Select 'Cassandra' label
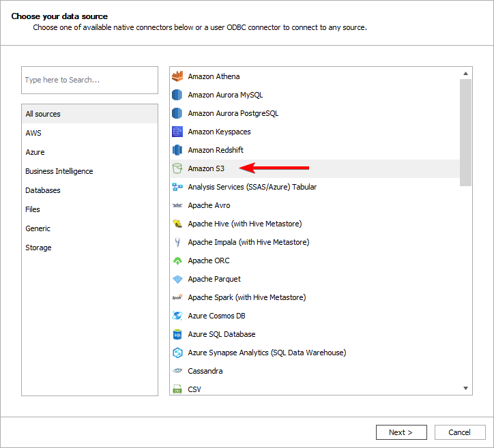Viewport: 494px width, 448px height. pos(205,371)
